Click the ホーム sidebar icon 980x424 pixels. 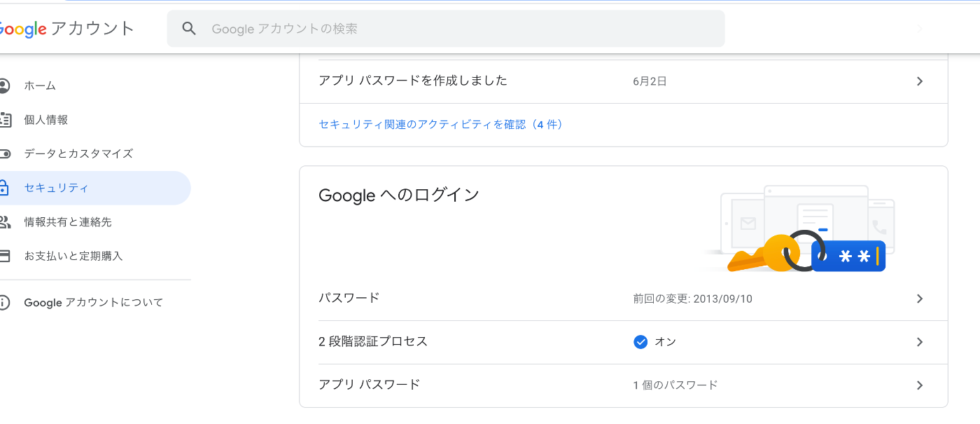pyautogui.click(x=4, y=86)
